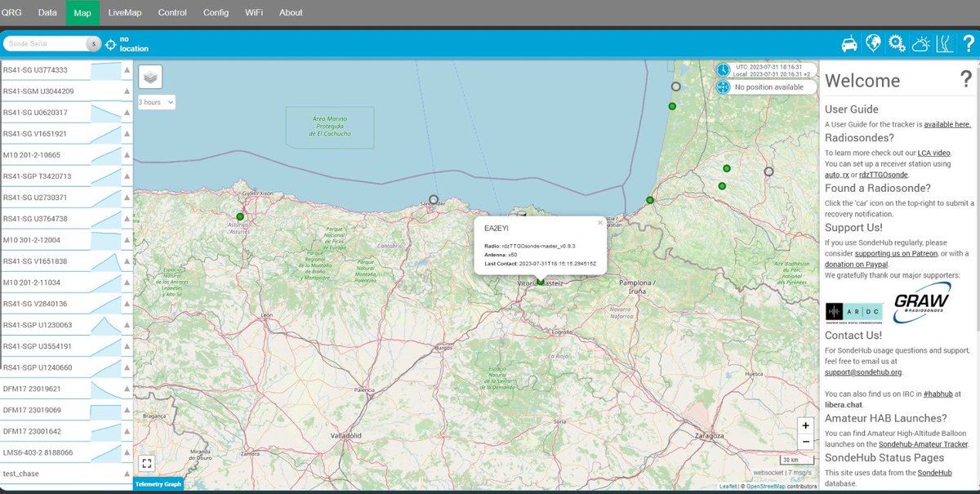Viewport: 980px width, 494px height.
Task: Open weather overlay sun-cloud icon
Action: coord(920,43)
